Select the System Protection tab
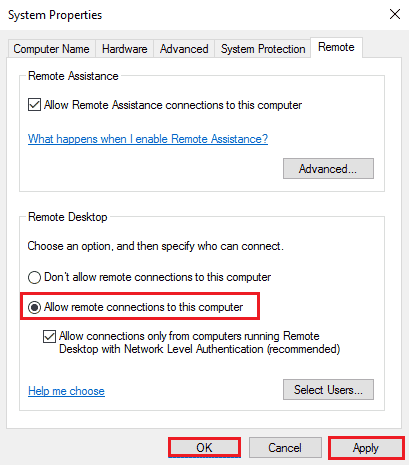 [263, 49]
